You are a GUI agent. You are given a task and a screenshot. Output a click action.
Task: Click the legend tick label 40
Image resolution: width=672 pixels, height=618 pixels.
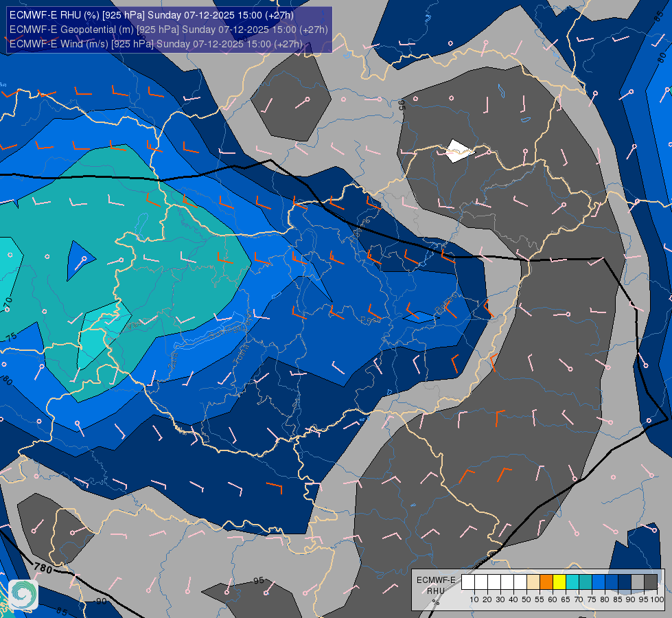(513, 599)
